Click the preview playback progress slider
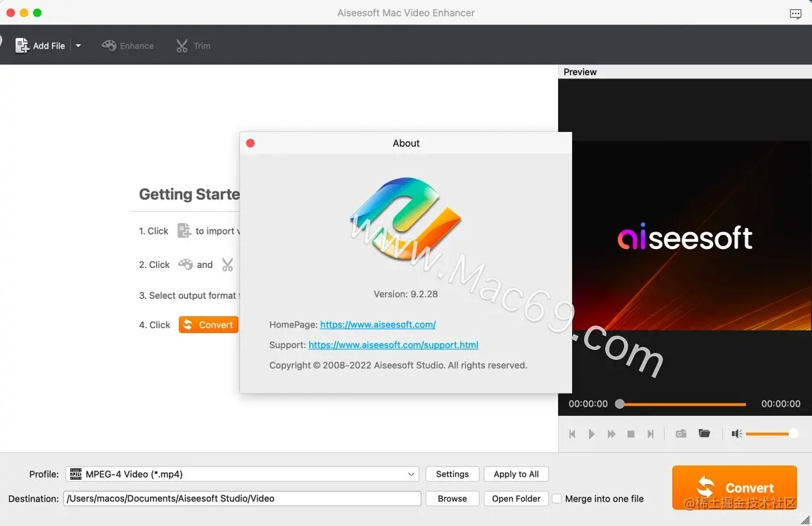Image resolution: width=812 pixels, height=526 pixels. tap(681, 404)
